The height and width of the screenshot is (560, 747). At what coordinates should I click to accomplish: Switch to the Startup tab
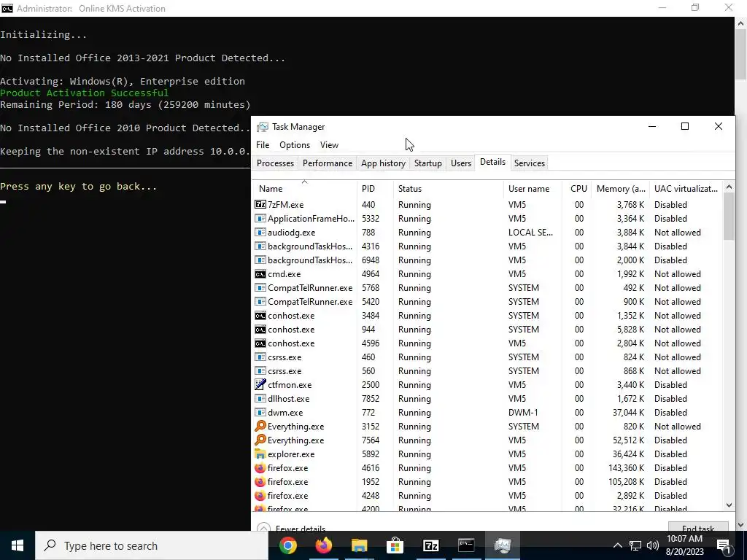(x=427, y=163)
